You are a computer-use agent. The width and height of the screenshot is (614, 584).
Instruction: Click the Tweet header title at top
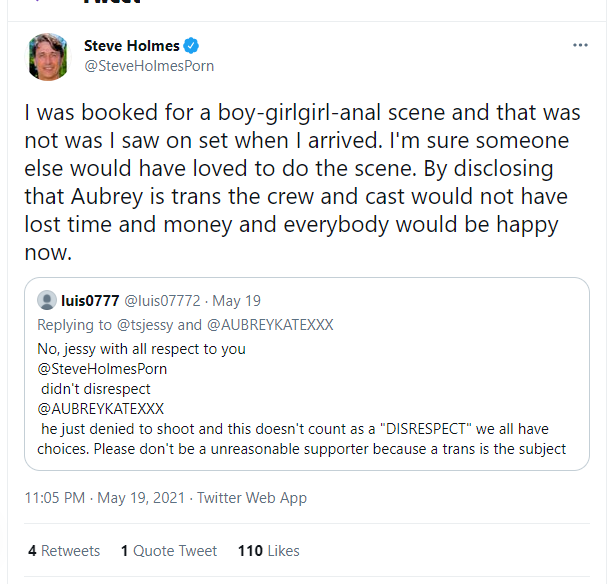pos(110,3)
